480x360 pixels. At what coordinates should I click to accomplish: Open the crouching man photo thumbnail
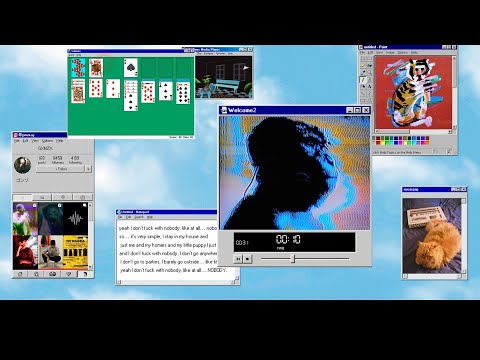pos(50,252)
